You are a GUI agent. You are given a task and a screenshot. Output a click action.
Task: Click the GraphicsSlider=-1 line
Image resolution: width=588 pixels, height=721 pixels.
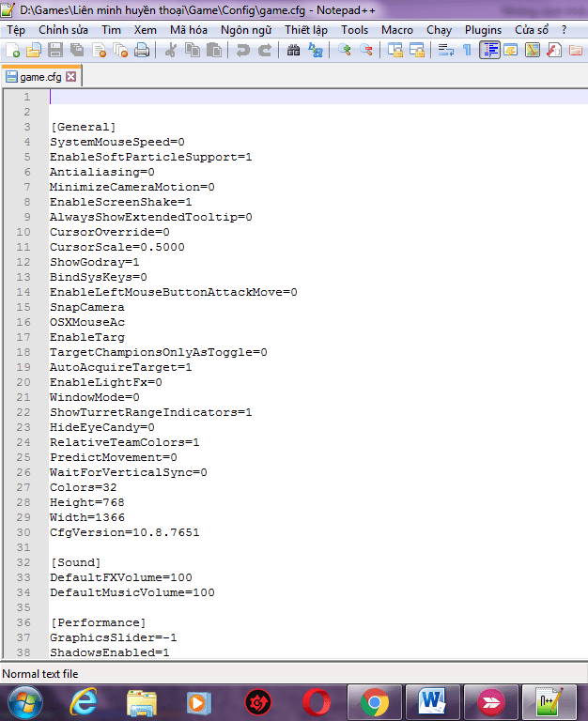click(114, 637)
